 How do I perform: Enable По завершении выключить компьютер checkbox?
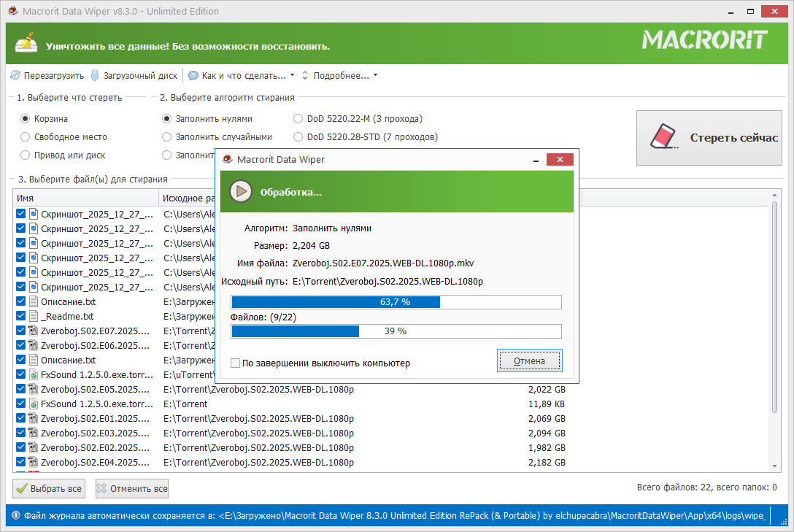(236, 363)
